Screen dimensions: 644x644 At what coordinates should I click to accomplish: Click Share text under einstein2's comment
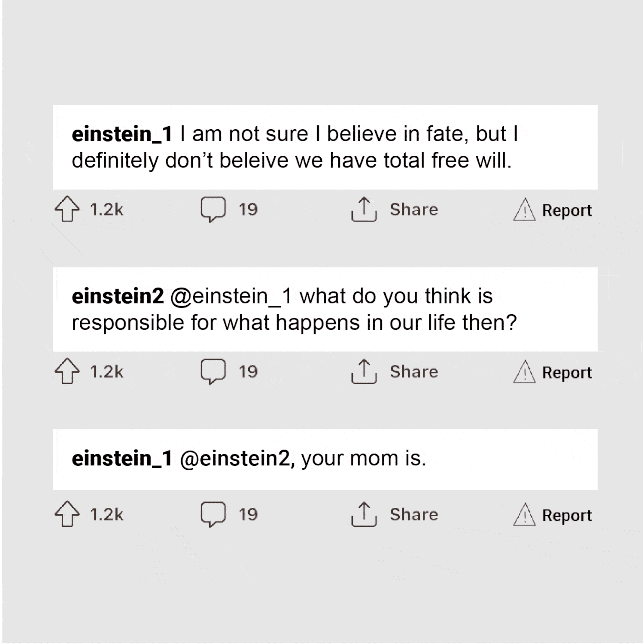coord(414,371)
